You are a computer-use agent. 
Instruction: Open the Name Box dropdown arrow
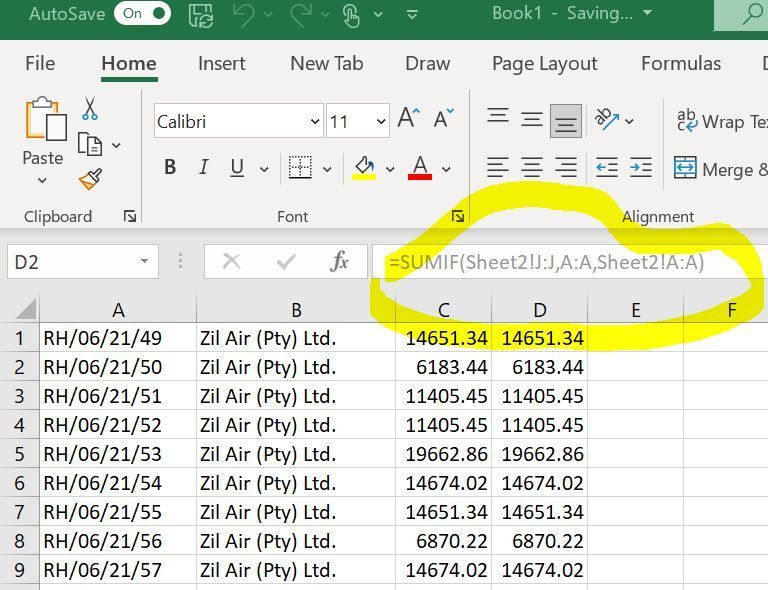[x=144, y=261]
